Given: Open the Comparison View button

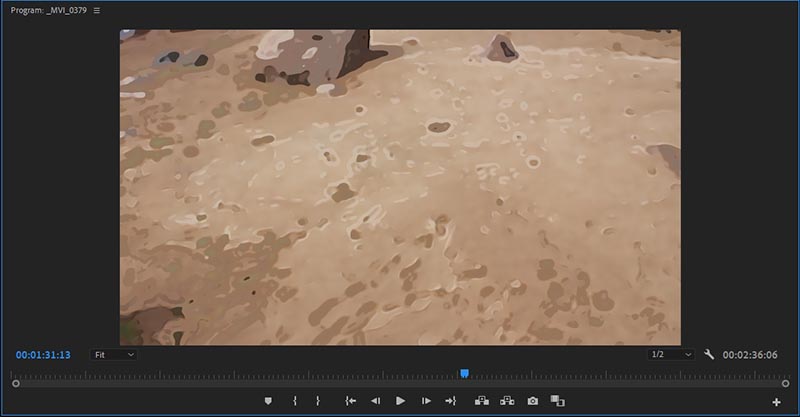Looking at the screenshot, I should point(558,401).
